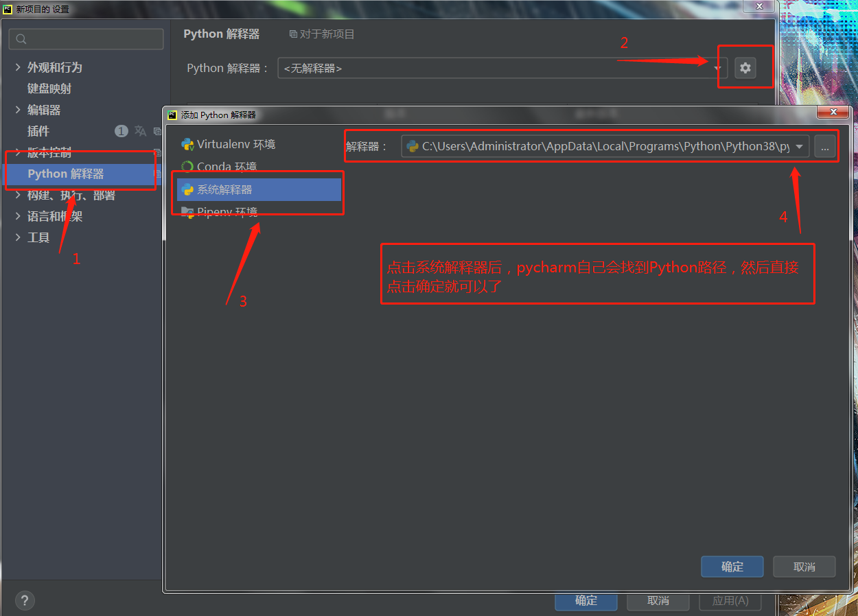Screen dimensions: 858x616
Task: Click 取消 in the Settings window
Action: click(x=658, y=600)
